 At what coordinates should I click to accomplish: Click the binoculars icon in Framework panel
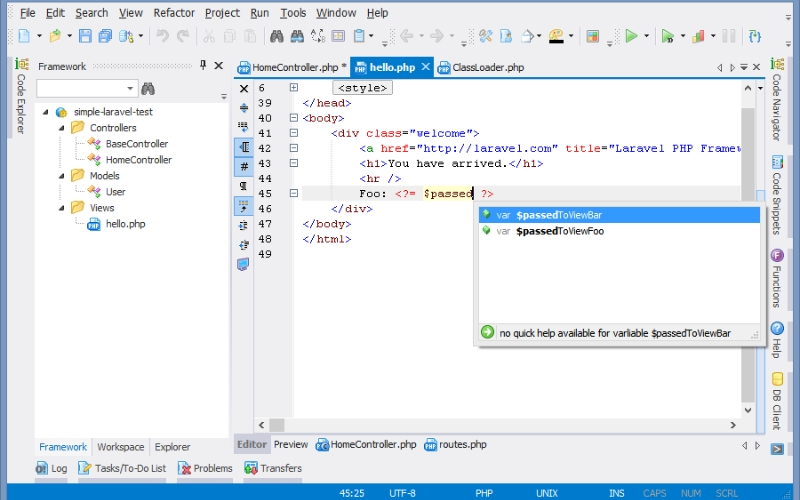click(148, 89)
